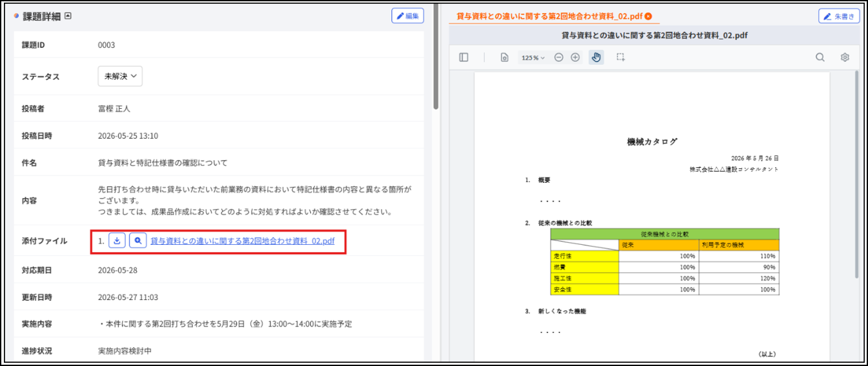Click the PDF date 2026年5月26日
Screen dimensions: 868x366
pyautogui.click(x=755, y=158)
